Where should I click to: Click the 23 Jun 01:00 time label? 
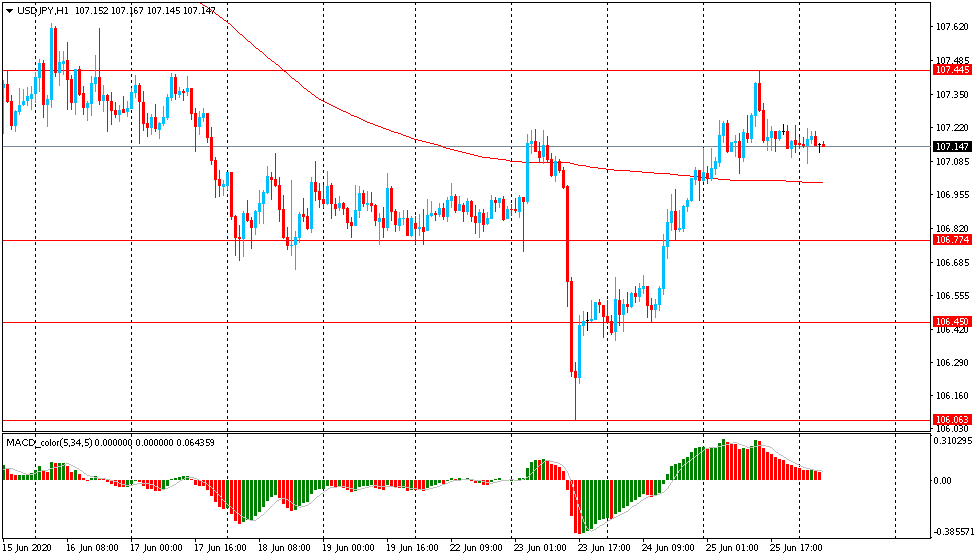click(540, 548)
